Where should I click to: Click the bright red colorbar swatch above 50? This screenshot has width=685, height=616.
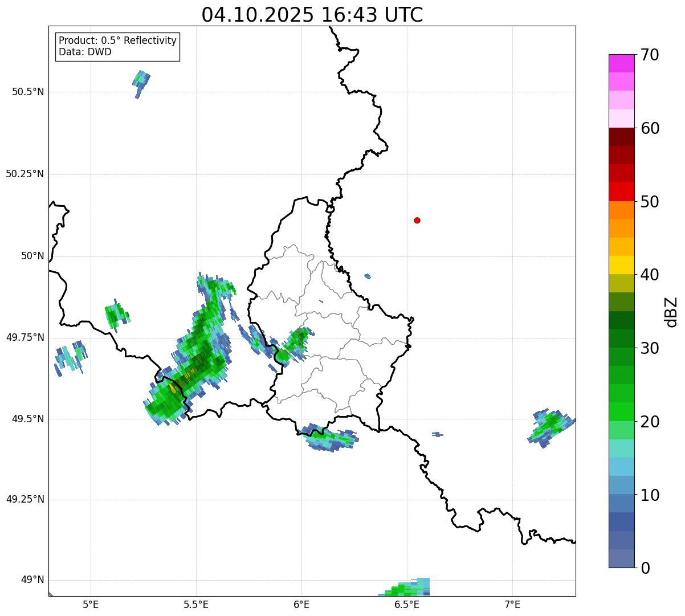tap(621, 192)
